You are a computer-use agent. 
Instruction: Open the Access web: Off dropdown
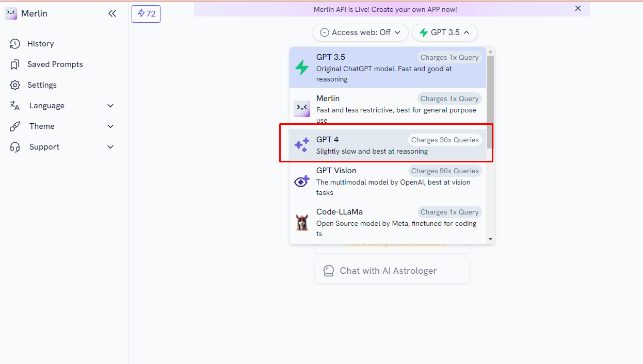361,32
